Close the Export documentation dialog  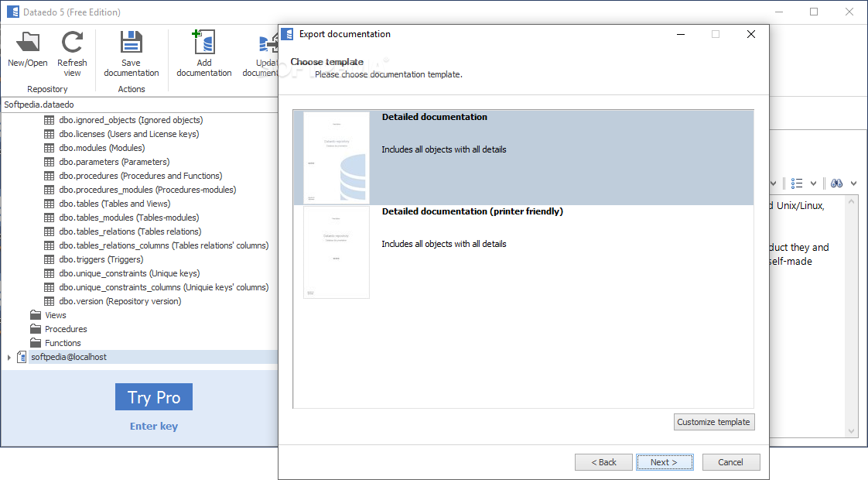pyautogui.click(x=750, y=34)
